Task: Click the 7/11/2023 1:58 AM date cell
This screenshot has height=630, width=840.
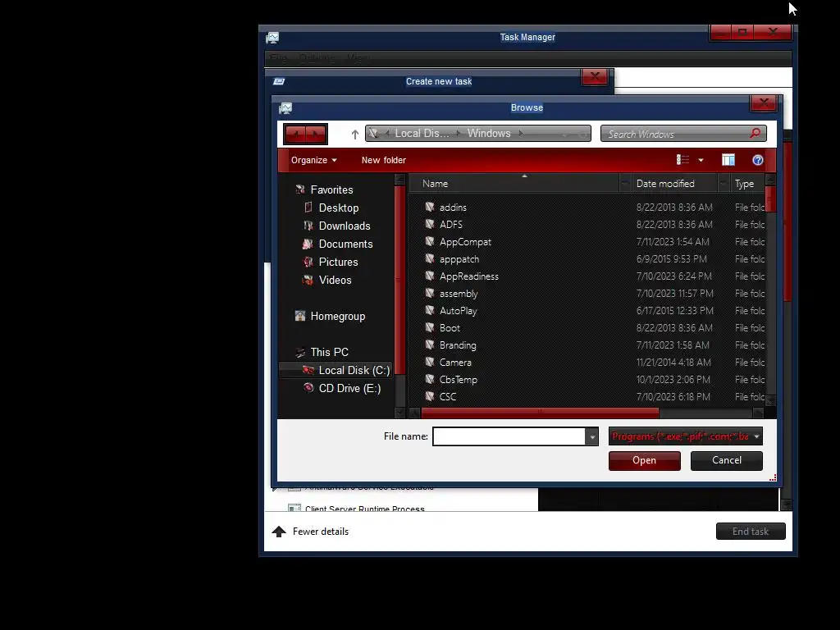Action: coord(673,345)
